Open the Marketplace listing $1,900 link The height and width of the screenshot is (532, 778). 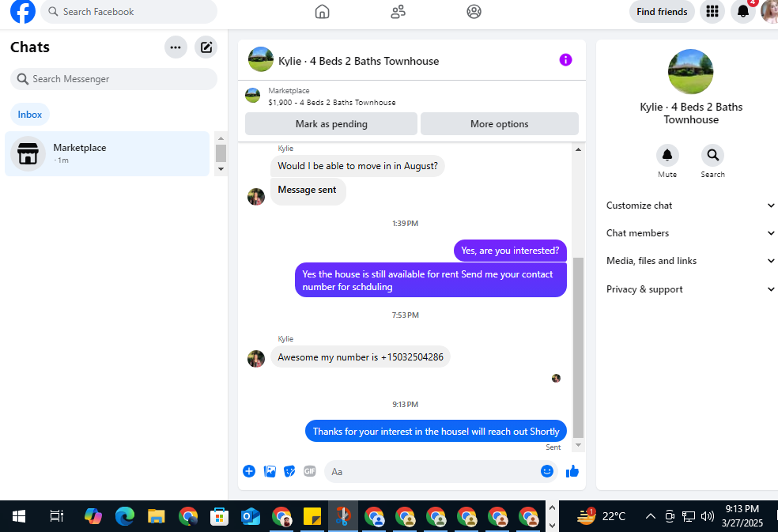(x=331, y=102)
